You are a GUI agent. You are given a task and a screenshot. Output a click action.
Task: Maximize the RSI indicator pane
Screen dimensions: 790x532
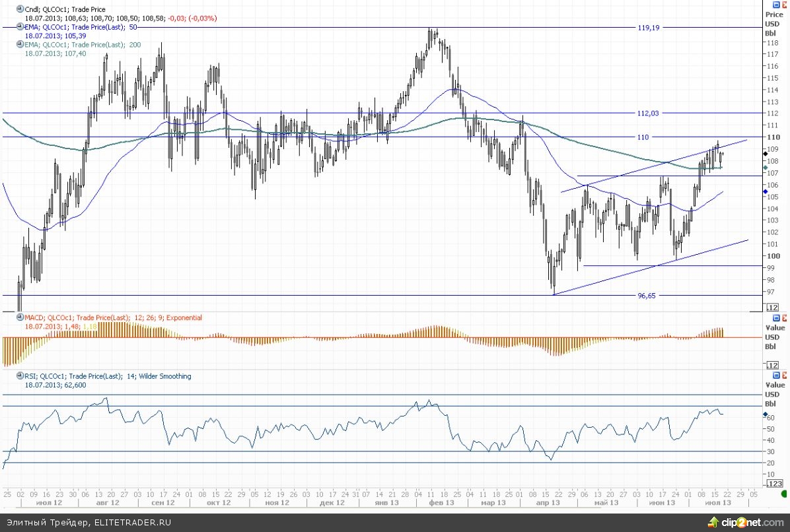point(777,375)
